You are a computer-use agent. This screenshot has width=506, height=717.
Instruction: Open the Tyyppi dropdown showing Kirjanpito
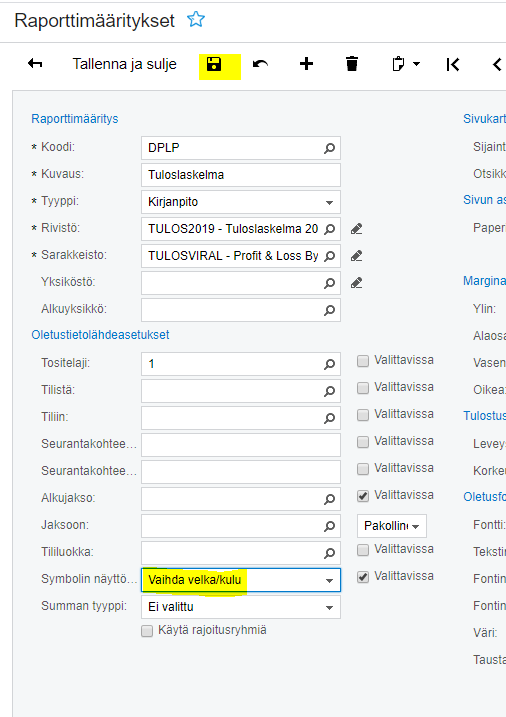click(x=241, y=202)
